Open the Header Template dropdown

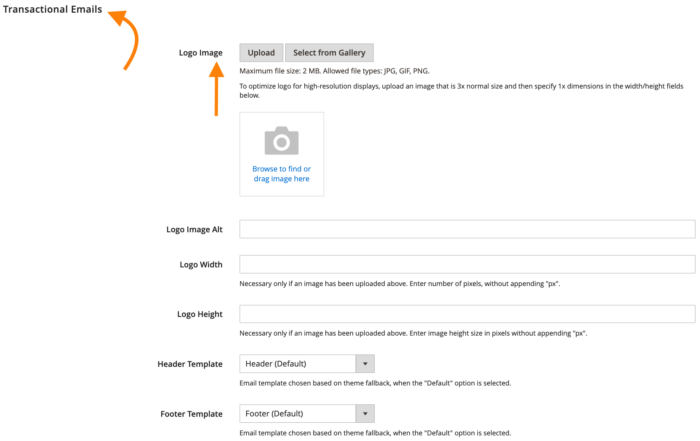tap(307, 364)
